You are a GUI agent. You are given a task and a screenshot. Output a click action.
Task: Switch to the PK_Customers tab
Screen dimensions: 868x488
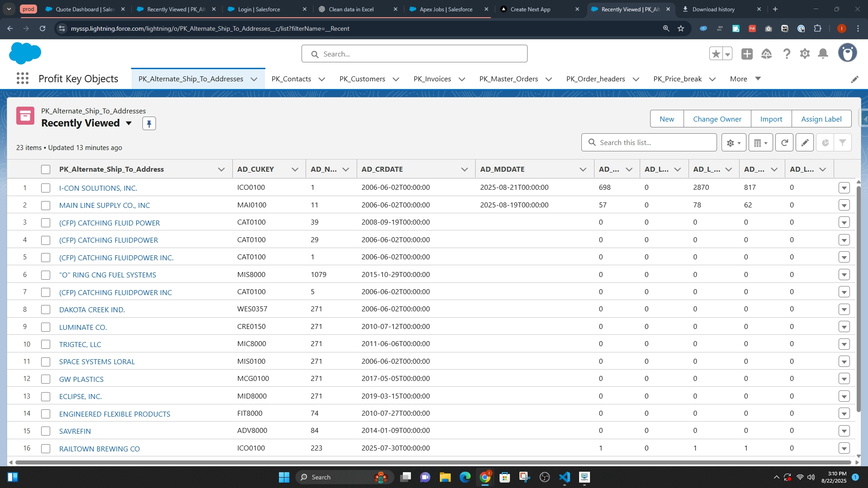(362, 79)
